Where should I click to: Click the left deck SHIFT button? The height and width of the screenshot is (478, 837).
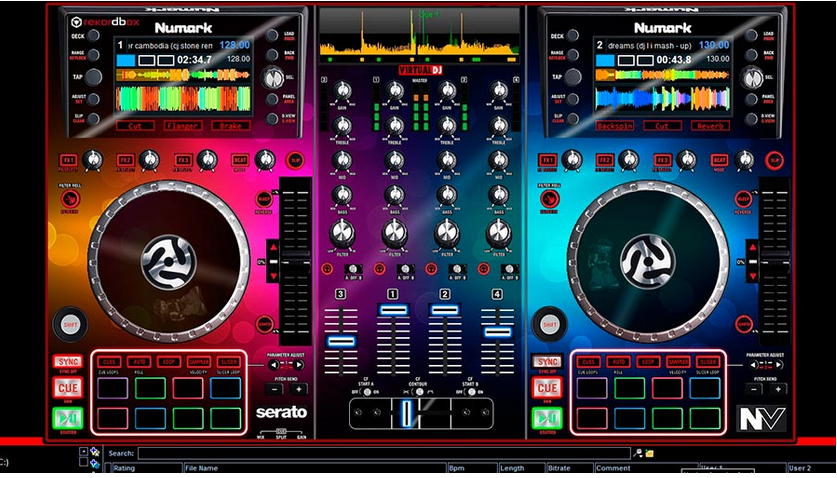[x=70, y=324]
